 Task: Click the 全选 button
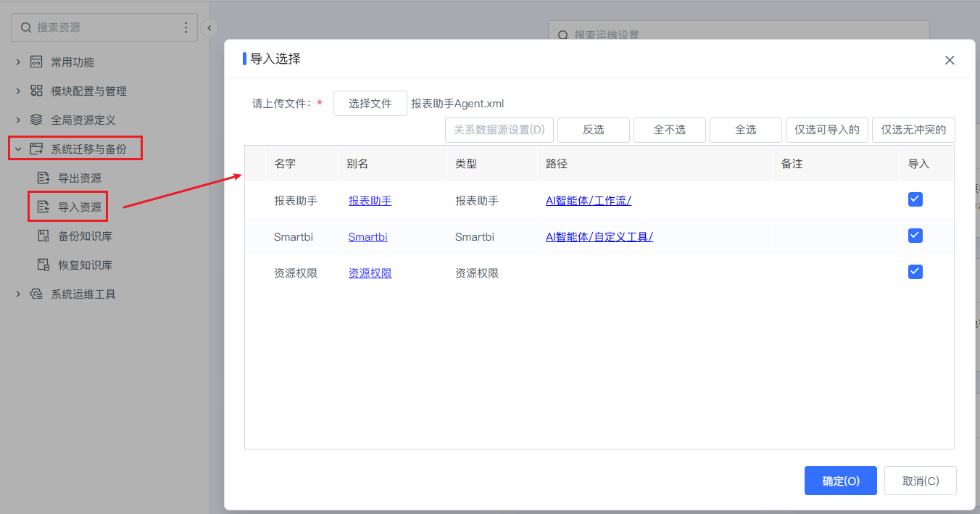746,130
